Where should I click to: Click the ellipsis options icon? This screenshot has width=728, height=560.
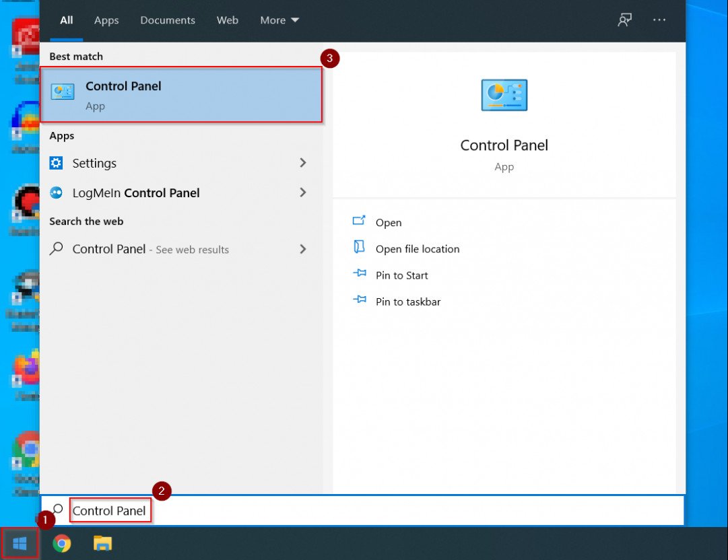(x=659, y=20)
